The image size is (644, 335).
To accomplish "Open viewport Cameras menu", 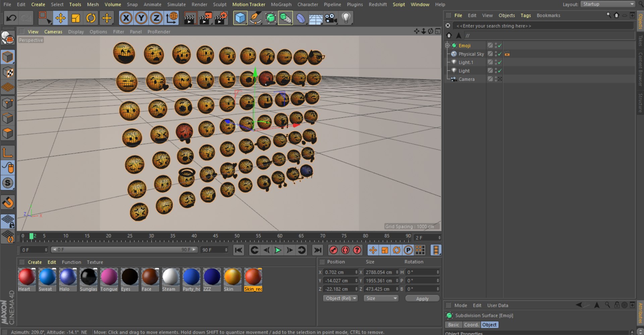I will 53,32.
